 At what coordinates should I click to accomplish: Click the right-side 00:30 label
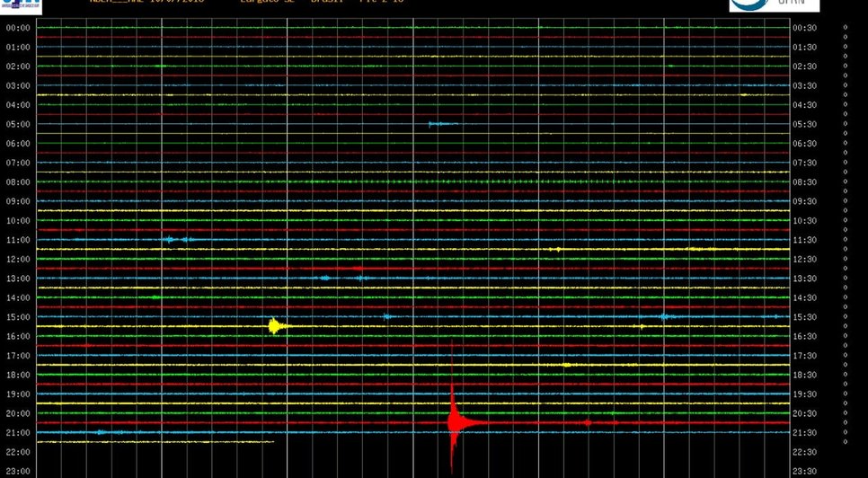(x=805, y=28)
